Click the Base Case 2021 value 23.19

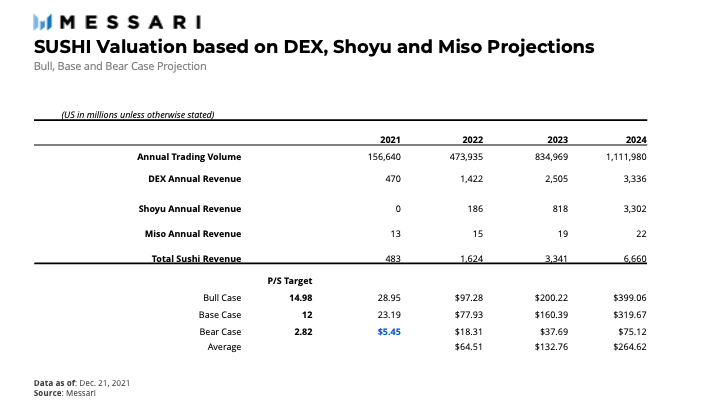(x=389, y=315)
